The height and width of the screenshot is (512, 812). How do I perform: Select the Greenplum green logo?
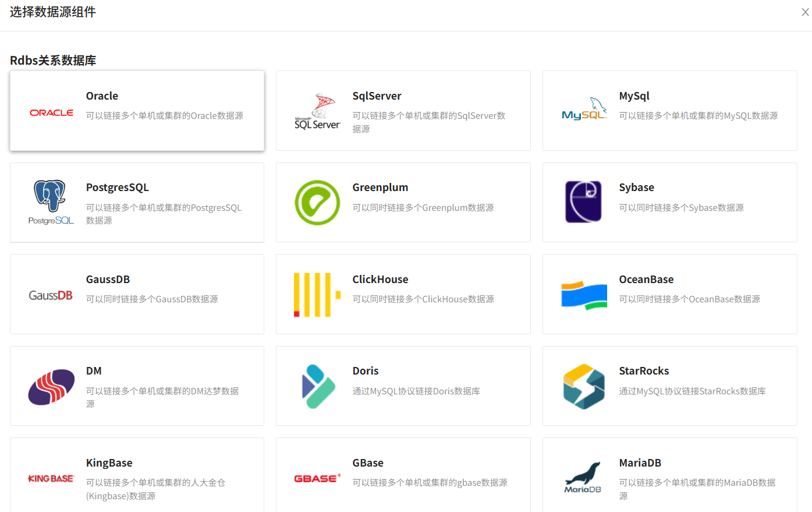pos(318,202)
